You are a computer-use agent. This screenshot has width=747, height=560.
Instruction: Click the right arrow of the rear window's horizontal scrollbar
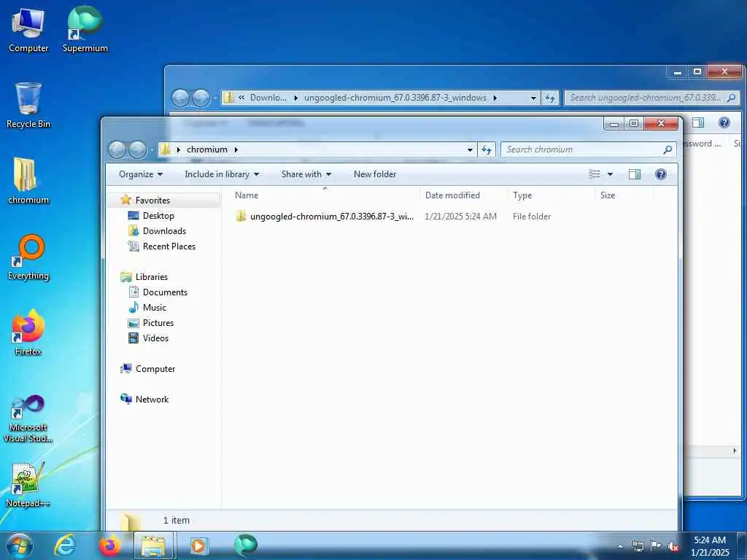point(734,451)
